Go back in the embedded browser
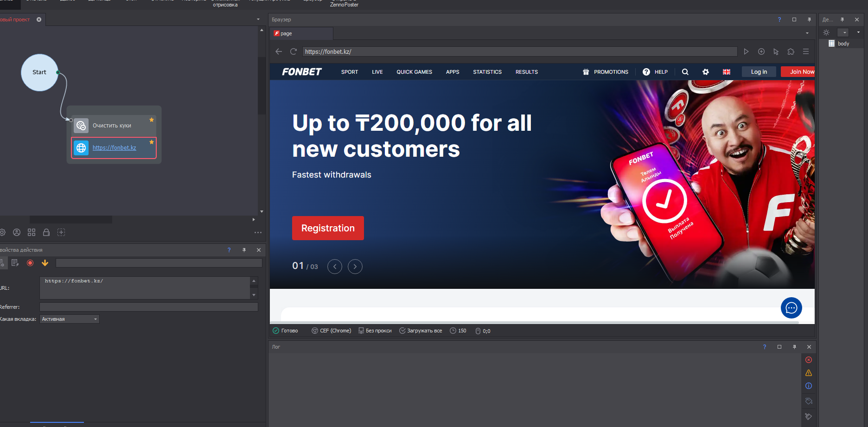The width and height of the screenshot is (868, 427). [x=279, y=51]
